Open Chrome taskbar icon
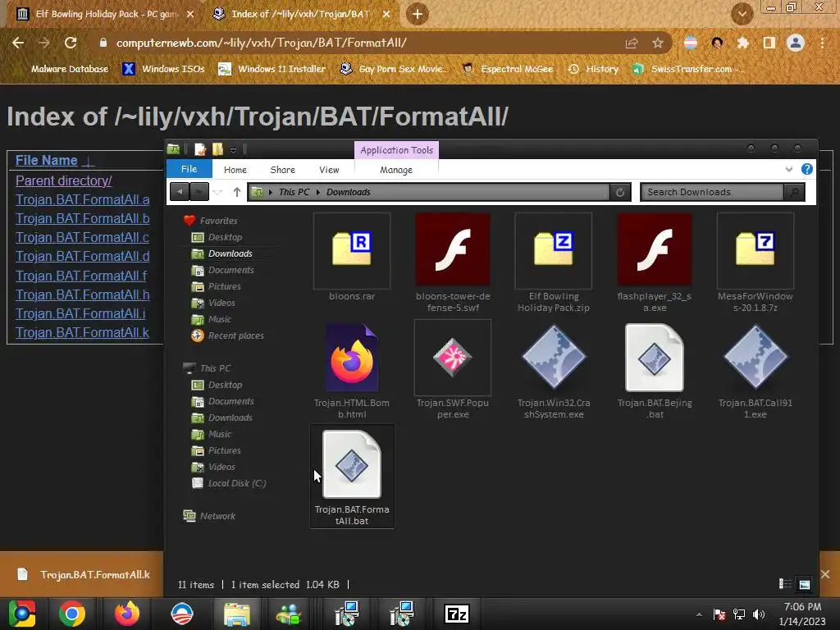The width and height of the screenshot is (840, 630). pyautogui.click(x=72, y=614)
